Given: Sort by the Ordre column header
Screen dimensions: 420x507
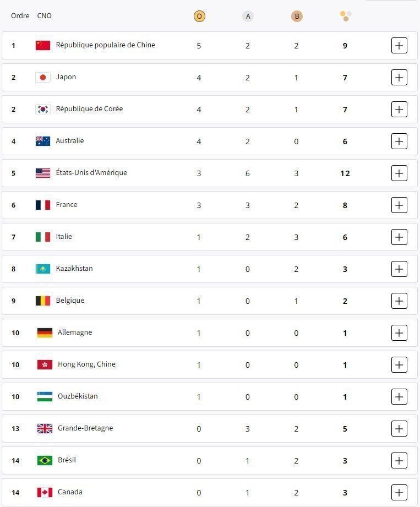Looking at the screenshot, I should (20, 16).
